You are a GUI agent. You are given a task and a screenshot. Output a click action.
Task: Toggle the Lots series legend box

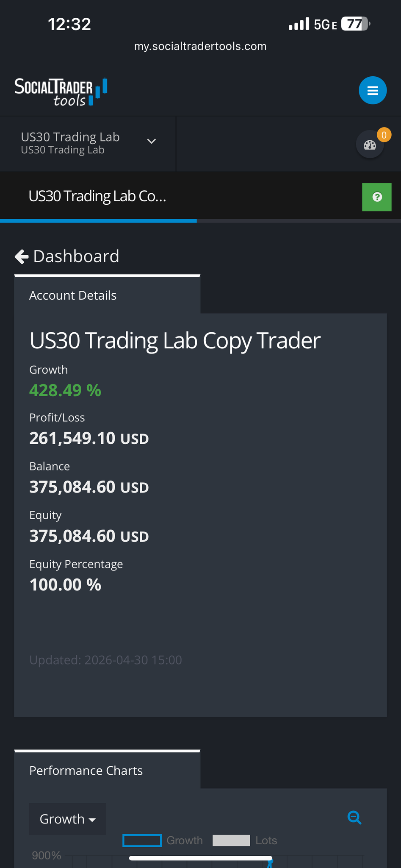coord(231,840)
